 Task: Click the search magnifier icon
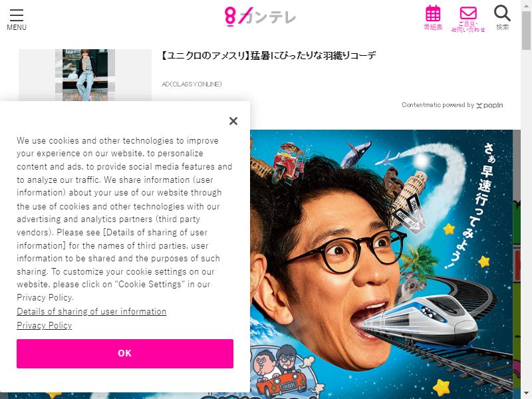[x=502, y=17]
